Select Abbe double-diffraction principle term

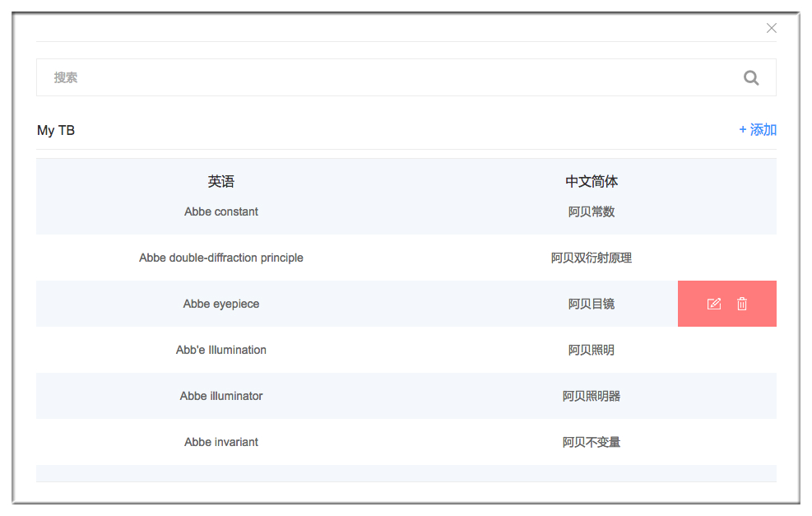[x=221, y=258]
